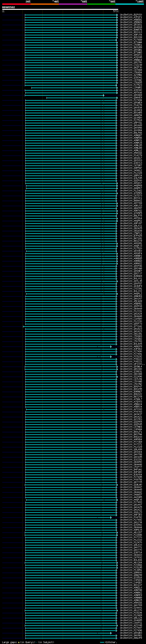The image size is (146, 644).
Task: Select hit UniRef100_P07369
Action: pyautogui.click(x=131, y=442)
